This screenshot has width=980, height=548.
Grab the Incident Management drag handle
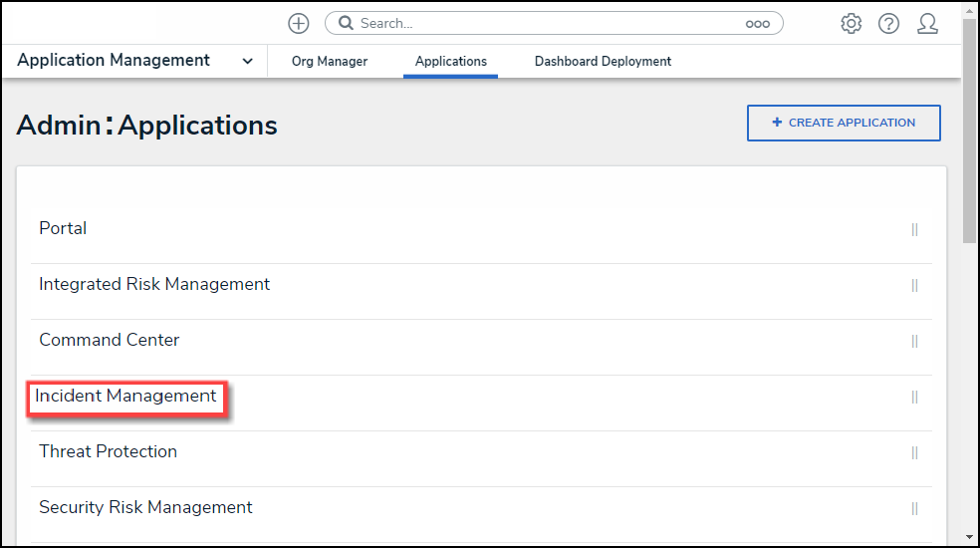coord(914,397)
